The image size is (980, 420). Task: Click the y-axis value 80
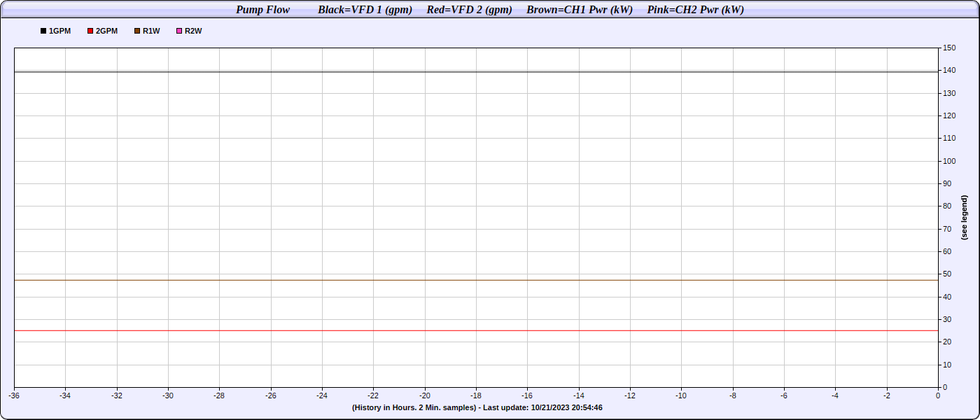pyautogui.click(x=947, y=206)
